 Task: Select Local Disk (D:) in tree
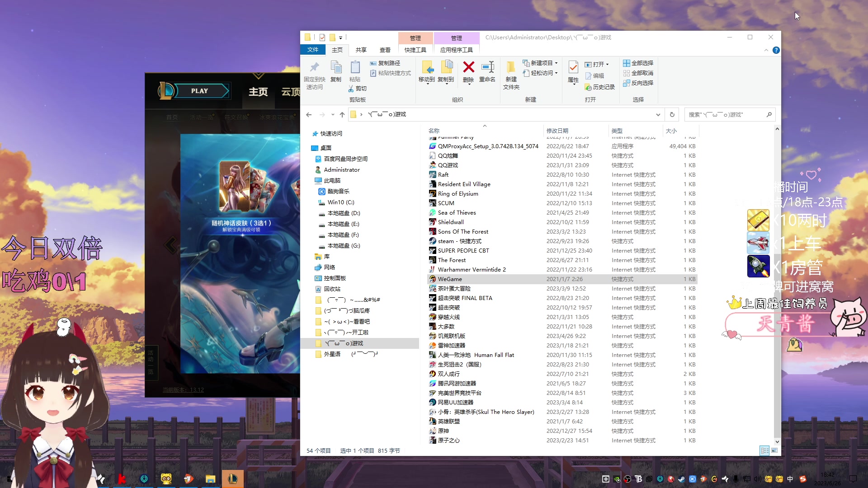[344, 213]
